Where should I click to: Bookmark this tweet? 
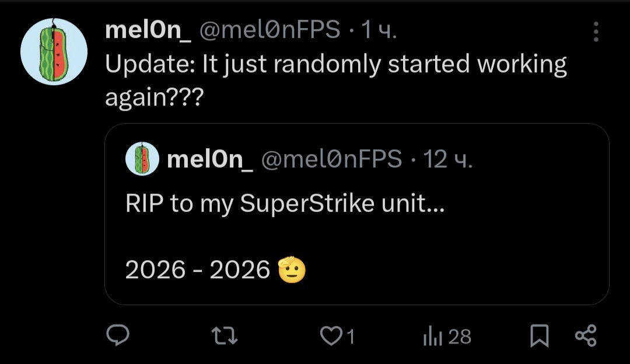pyautogui.click(x=540, y=335)
